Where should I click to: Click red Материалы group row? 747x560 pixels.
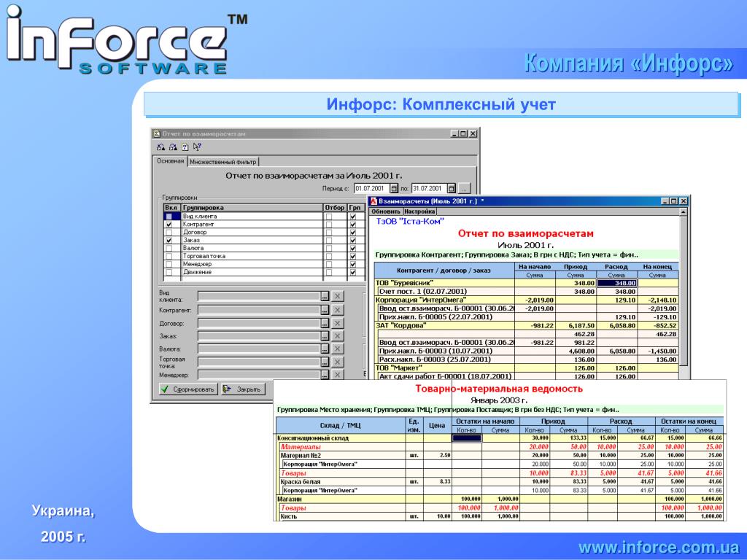point(500,447)
